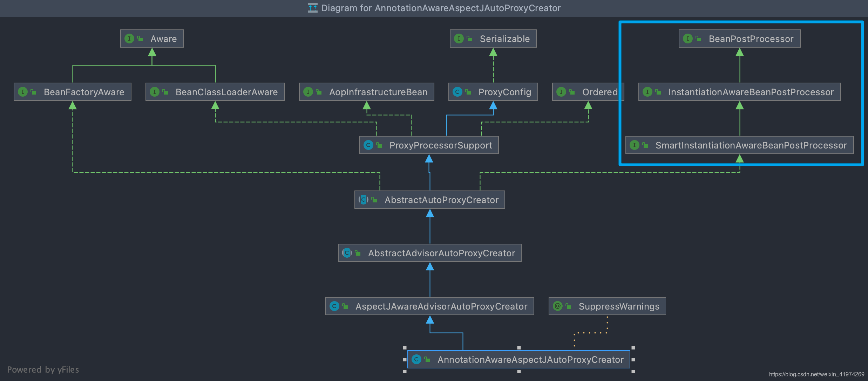Click the annotation icon on SuppressWarnings node
Viewport: 868px width, 381px height.
click(557, 306)
